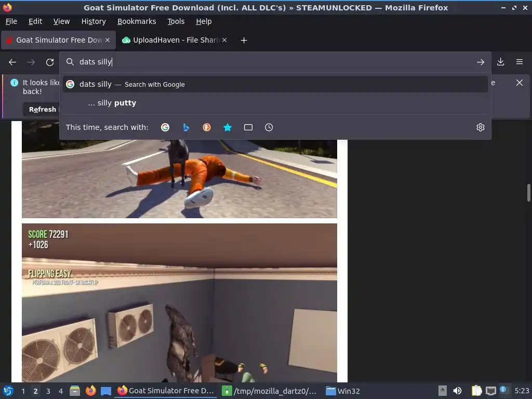Open the Help menu
Viewport: 532px width, 399px height.
(x=204, y=21)
